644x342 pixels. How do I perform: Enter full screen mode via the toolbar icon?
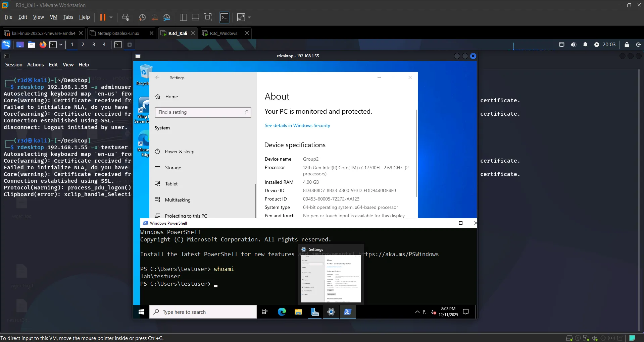click(208, 17)
